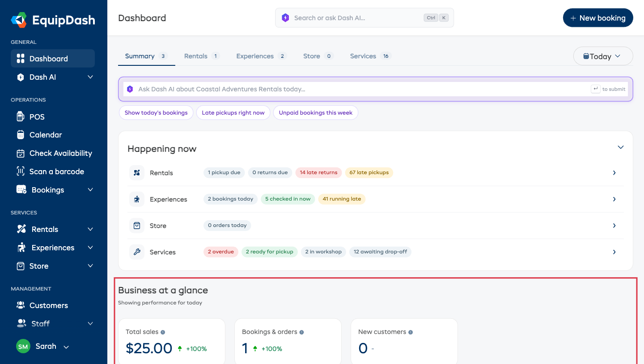Click the Scan a barcode icon
The width and height of the screenshot is (644, 364).
[x=20, y=171]
